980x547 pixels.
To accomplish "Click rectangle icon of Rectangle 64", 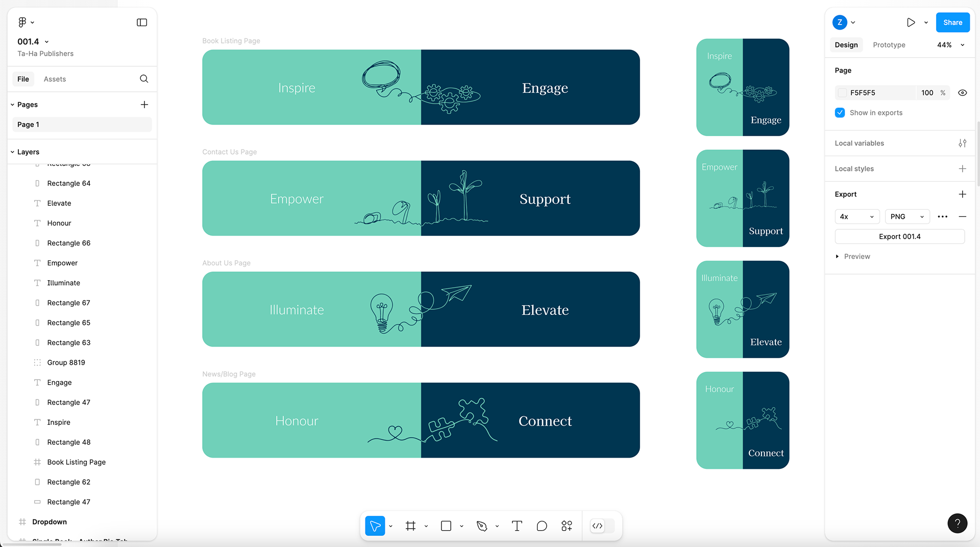I will coord(37,183).
